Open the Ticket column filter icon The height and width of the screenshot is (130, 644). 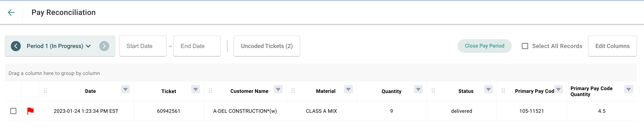[x=195, y=89]
